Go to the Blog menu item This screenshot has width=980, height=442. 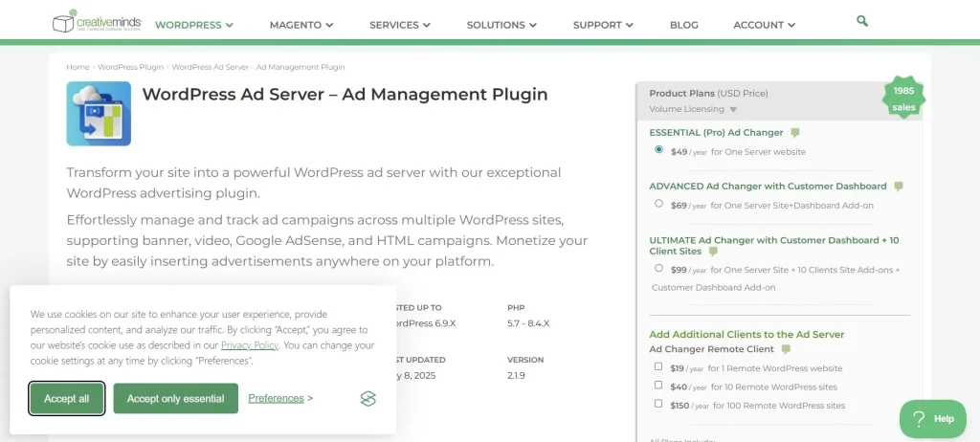click(x=683, y=25)
